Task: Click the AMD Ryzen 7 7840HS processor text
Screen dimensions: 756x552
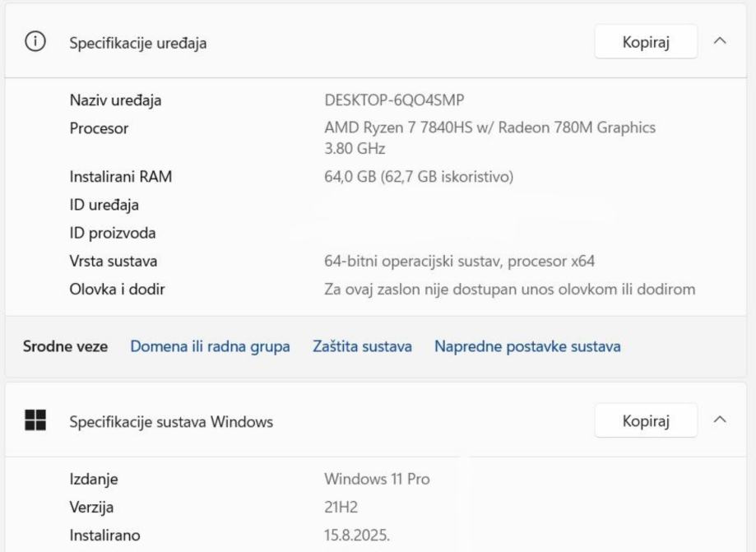Action: click(489, 128)
